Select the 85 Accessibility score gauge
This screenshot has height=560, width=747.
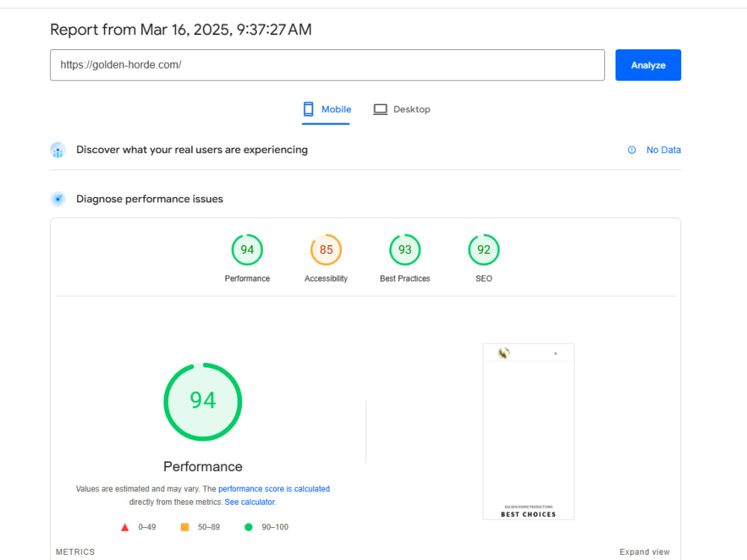(x=326, y=249)
